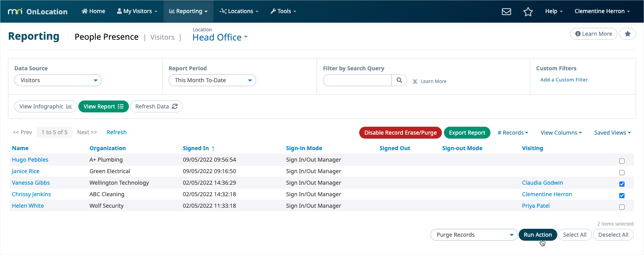
Task: Click the search magnifier icon
Action: point(399,80)
